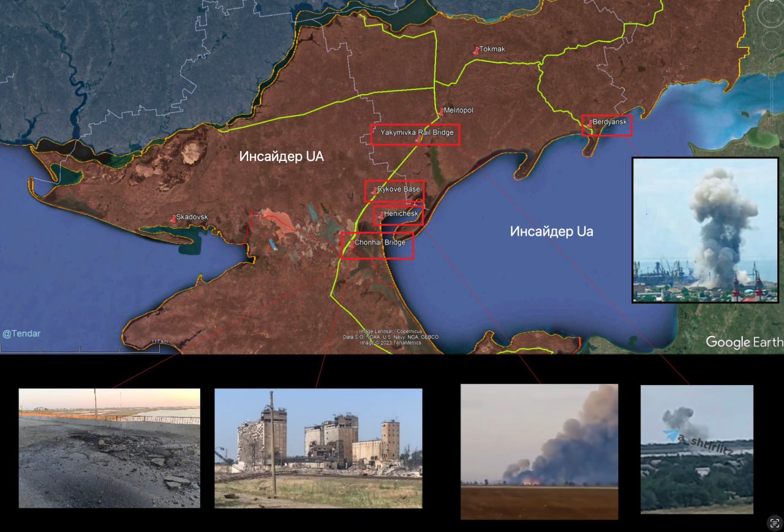Click the Landsat / Copernicus attribution text

[x=390, y=331]
